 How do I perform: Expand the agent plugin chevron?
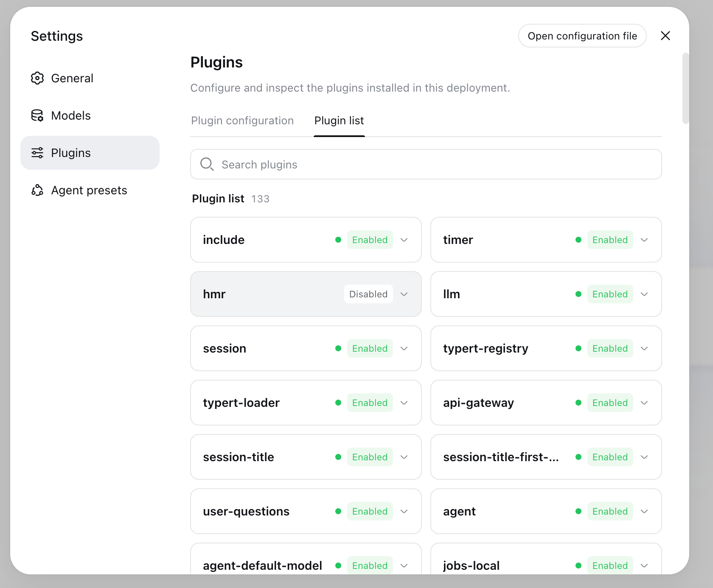tap(644, 511)
